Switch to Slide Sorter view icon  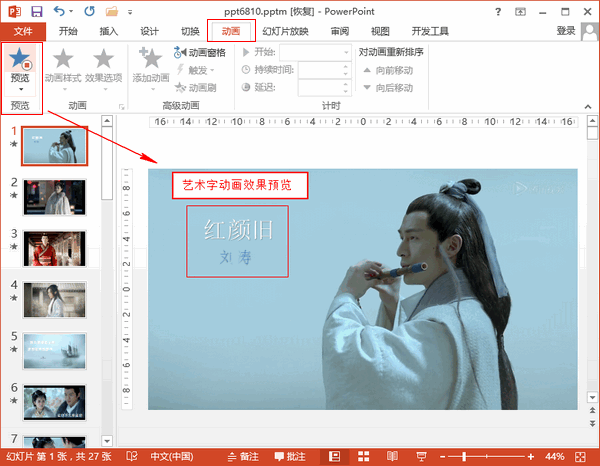coord(364,456)
